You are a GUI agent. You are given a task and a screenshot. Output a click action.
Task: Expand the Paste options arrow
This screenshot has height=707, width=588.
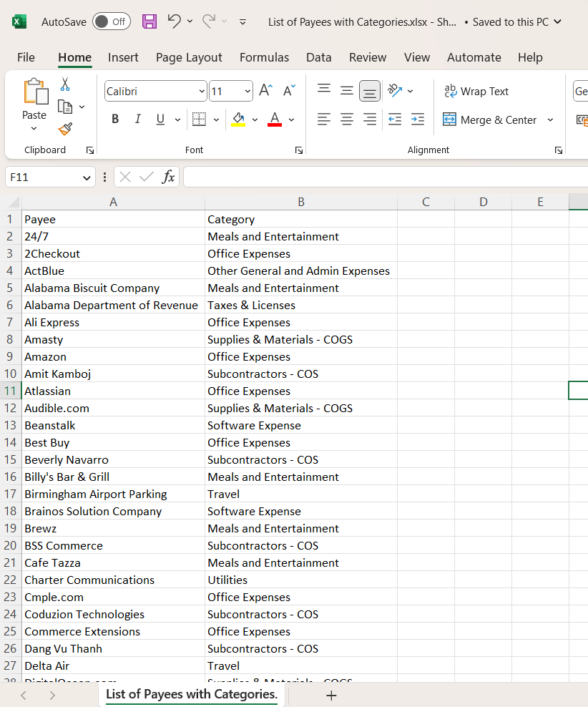click(34, 129)
